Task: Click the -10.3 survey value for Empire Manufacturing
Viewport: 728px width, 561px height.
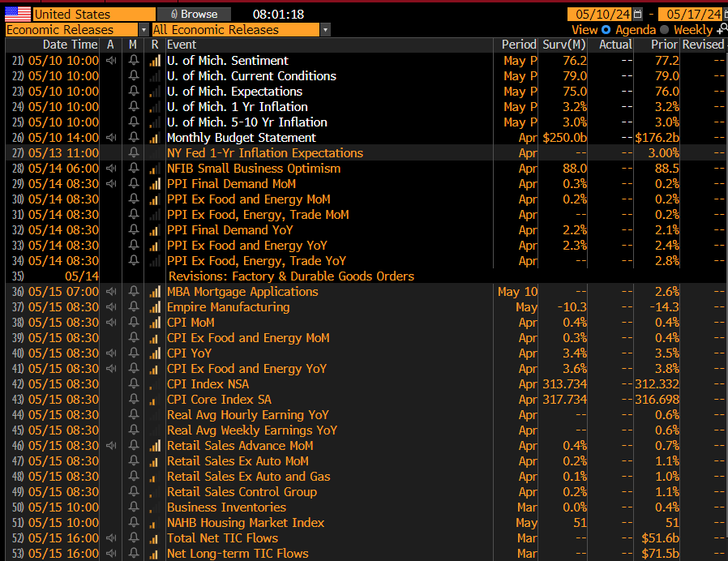Action: tap(572, 307)
